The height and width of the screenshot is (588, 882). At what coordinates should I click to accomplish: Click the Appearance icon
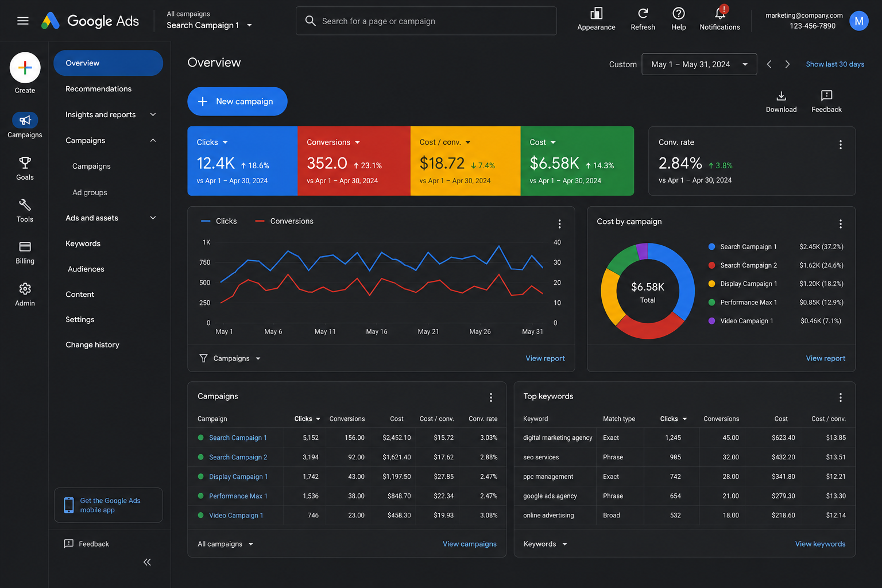point(596,13)
